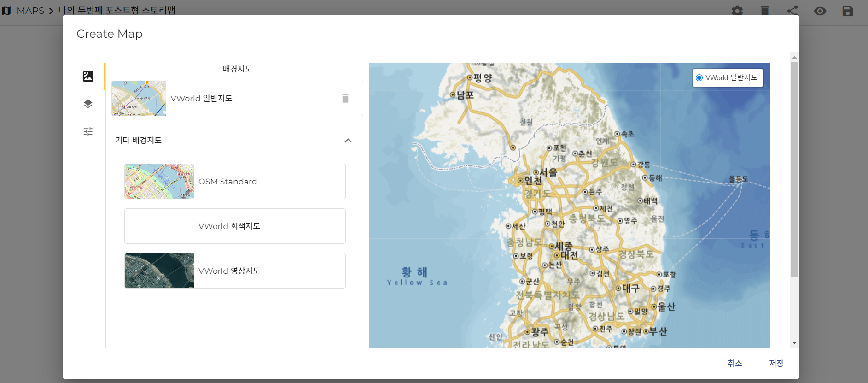Open the layers tab in sidebar
Screen dimensions: 868x383
coord(88,104)
